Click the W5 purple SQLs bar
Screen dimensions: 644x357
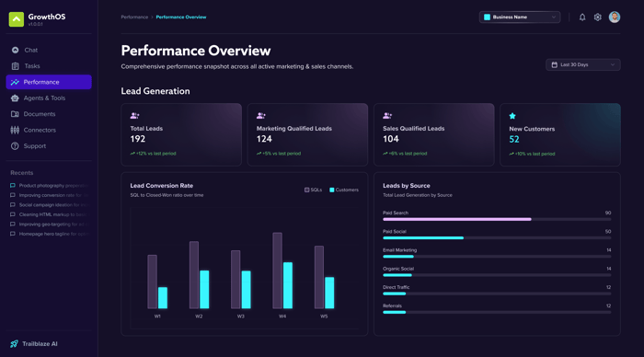point(319,277)
